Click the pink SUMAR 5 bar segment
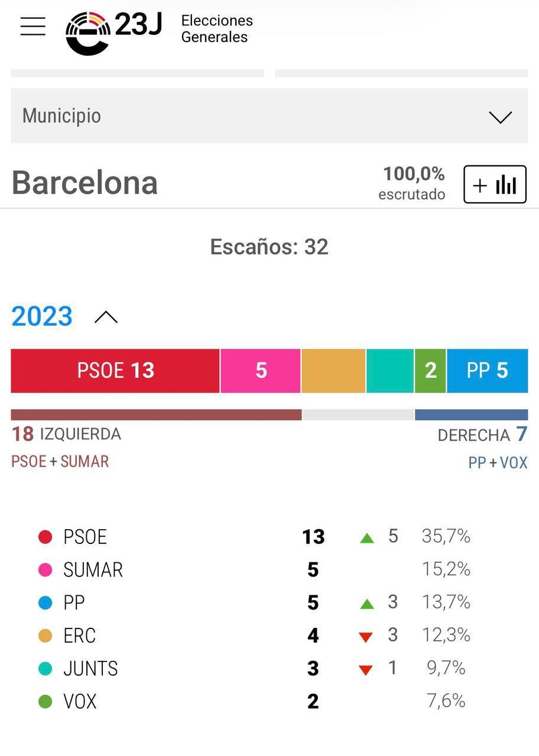The image size is (539, 756). 261,371
